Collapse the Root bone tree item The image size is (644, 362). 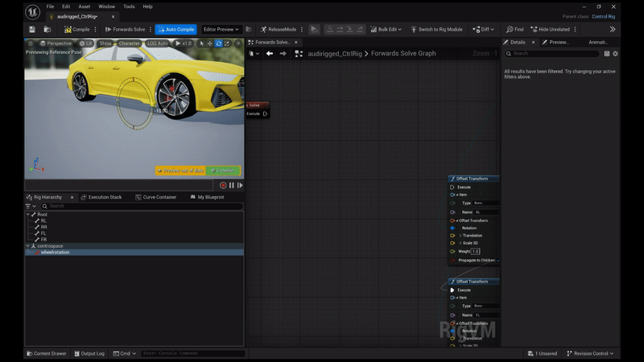point(28,214)
